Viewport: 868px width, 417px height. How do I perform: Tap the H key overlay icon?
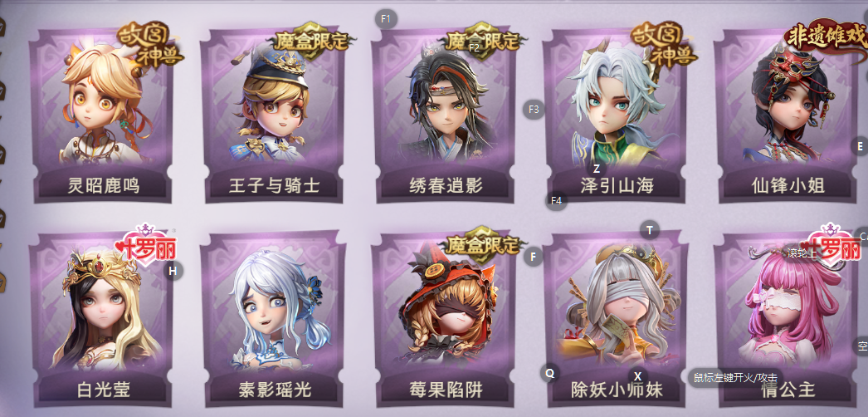173,271
